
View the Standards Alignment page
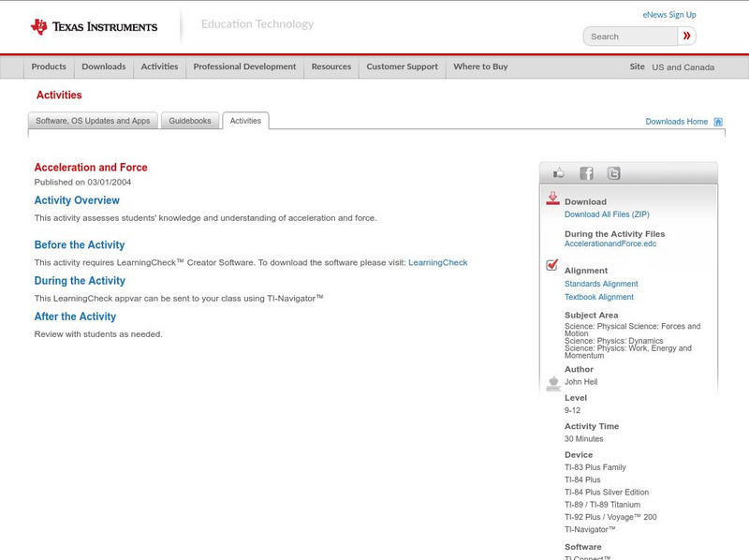click(x=601, y=284)
